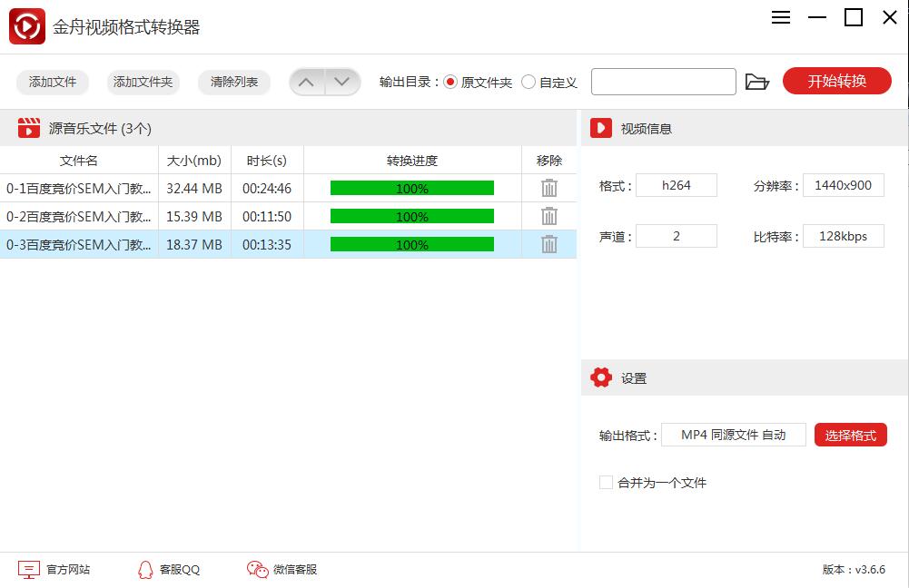The width and height of the screenshot is (909, 588).
Task: Enable the 合并为一个文件 checkbox
Action: [x=606, y=483]
